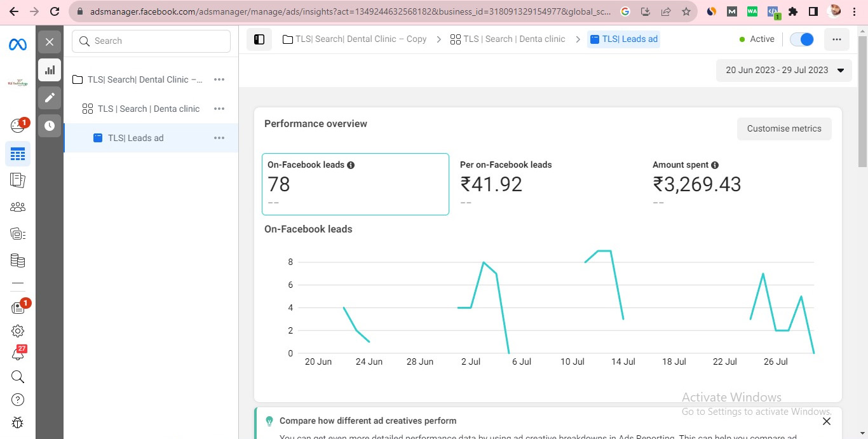Click the campaign Search input field

point(151,41)
